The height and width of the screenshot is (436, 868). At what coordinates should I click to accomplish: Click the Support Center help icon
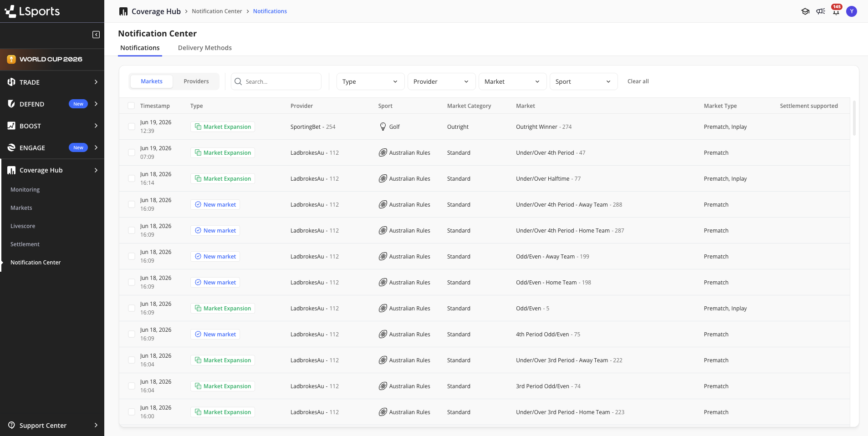[x=11, y=425]
